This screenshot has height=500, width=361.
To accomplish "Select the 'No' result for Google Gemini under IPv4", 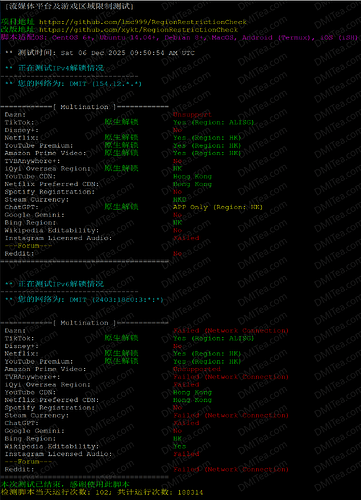I will [x=177, y=215].
